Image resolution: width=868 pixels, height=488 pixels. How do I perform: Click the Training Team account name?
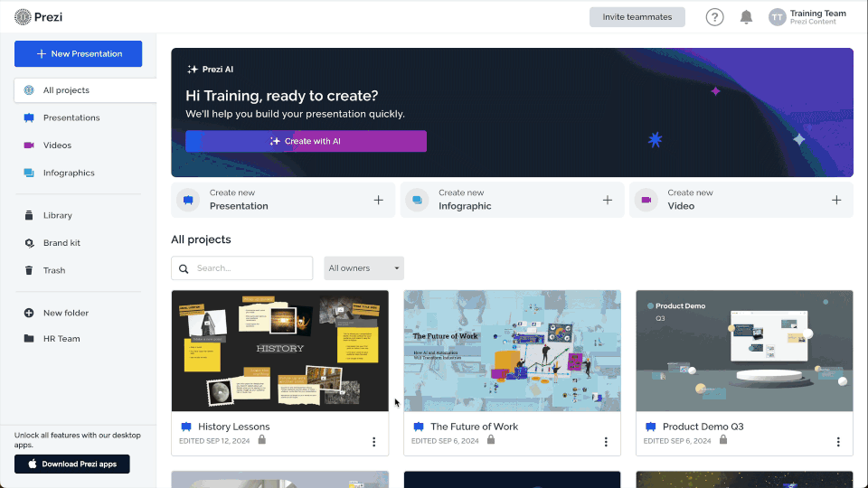click(817, 14)
